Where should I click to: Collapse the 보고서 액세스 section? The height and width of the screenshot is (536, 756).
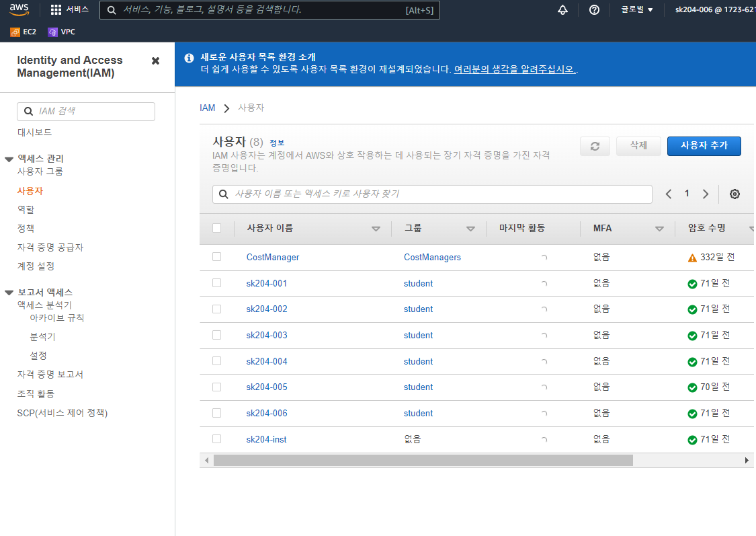(9, 293)
